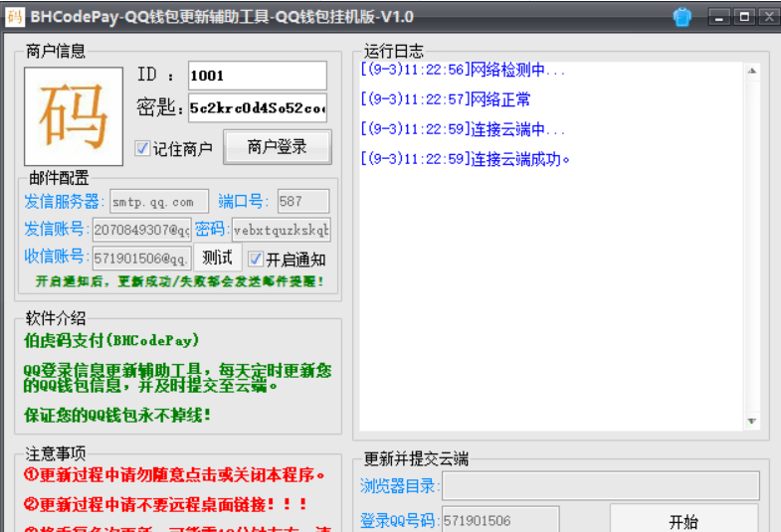The height and width of the screenshot is (532, 781).
Task: Click the log line 网络正常
Action: [446, 99]
